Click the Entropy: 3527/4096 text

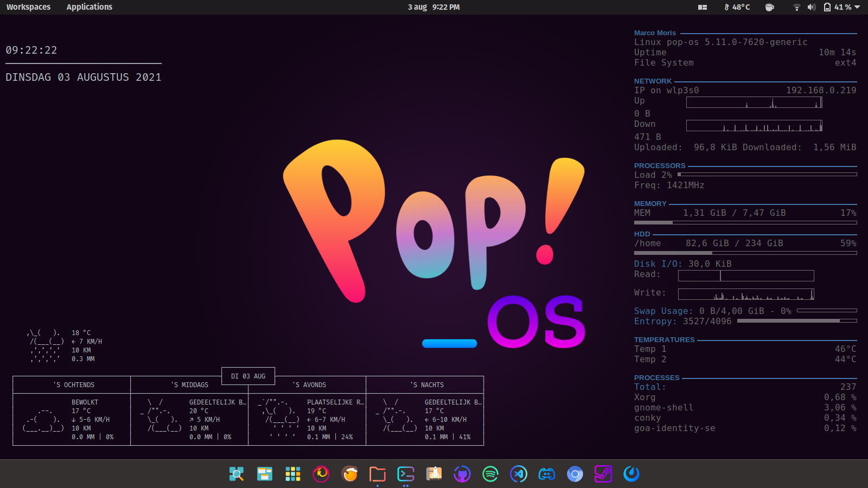click(683, 321)
